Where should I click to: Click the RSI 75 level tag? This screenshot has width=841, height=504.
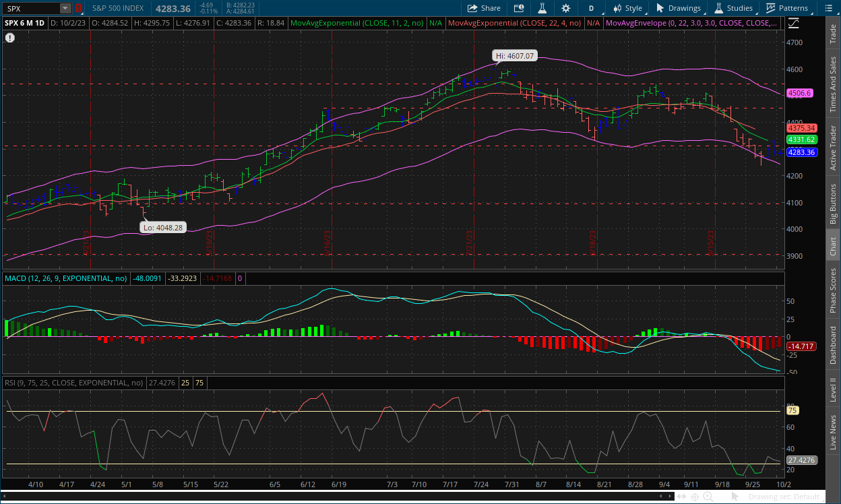[x=792, y=410]
